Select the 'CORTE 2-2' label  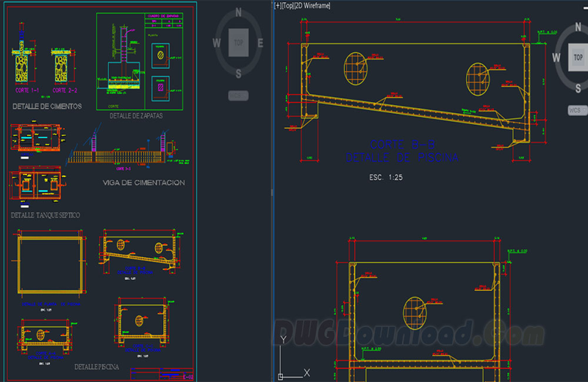(x=65, y=90)
